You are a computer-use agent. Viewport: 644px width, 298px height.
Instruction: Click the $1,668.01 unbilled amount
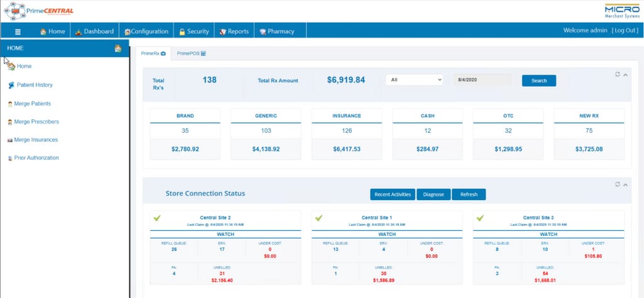click(x=545, y=280)
